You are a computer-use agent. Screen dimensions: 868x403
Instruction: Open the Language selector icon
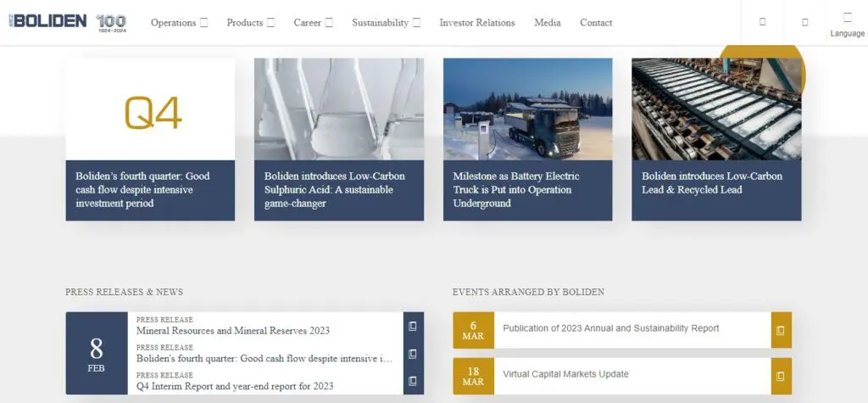pyautogui.click(x=847, y=17)
